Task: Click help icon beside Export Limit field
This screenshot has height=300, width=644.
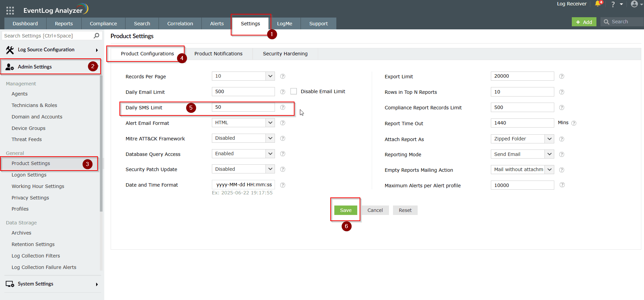Action: 561,76
